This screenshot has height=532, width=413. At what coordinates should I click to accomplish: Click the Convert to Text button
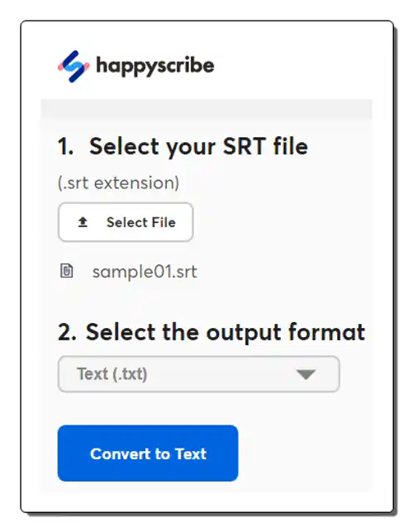pos(148,454)
